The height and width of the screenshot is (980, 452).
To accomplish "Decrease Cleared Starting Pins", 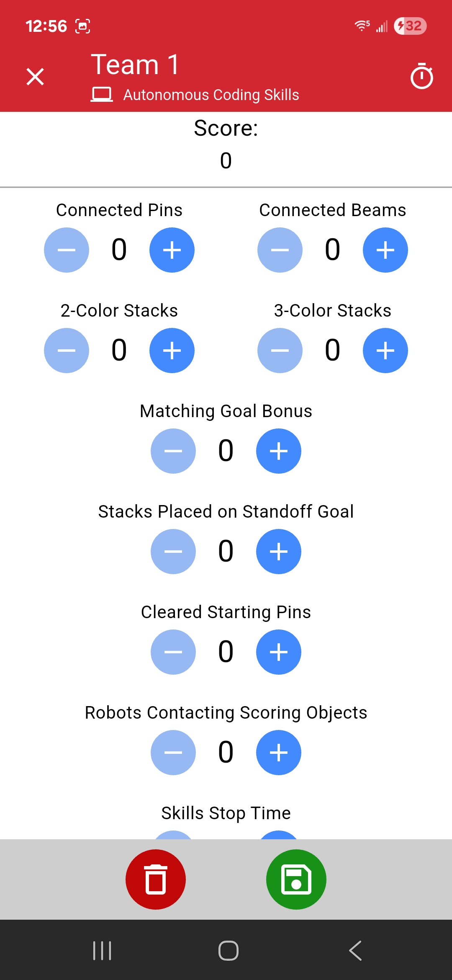I will pyautogui.click(x=173, y=652).
